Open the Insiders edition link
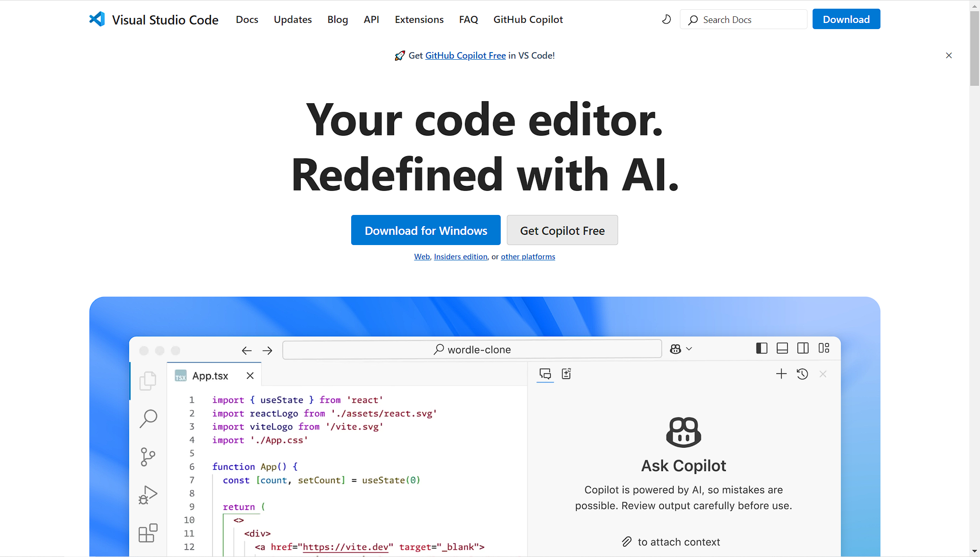 (x=460, y=257)
